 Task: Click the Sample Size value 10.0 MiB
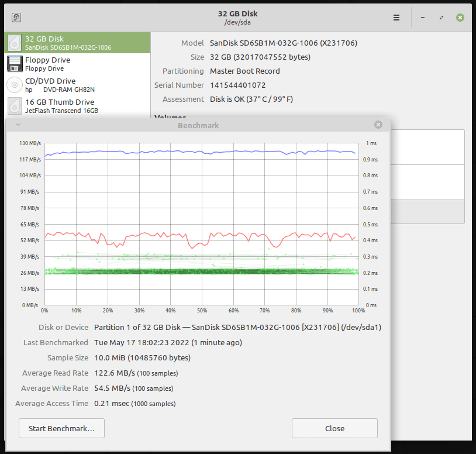109,357
